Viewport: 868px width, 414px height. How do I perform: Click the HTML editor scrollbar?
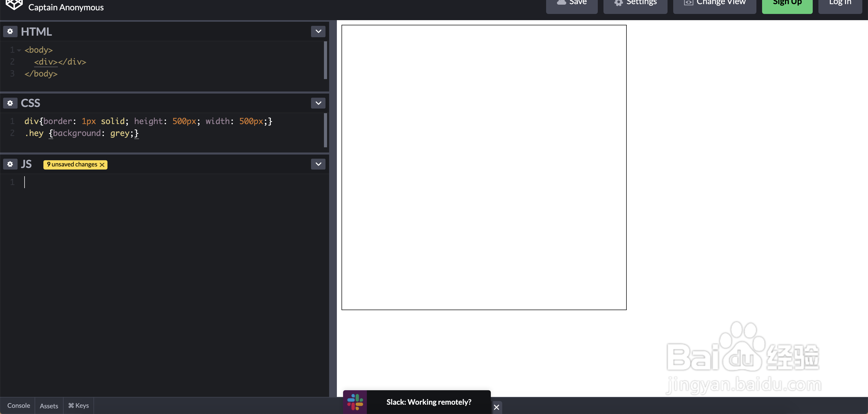[326, 60]
